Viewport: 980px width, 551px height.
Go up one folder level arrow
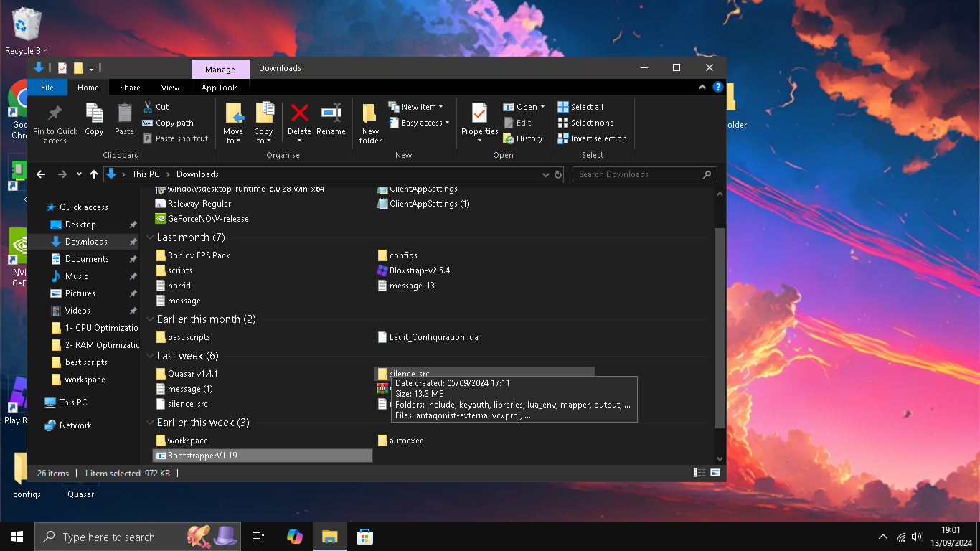point(94,174)
